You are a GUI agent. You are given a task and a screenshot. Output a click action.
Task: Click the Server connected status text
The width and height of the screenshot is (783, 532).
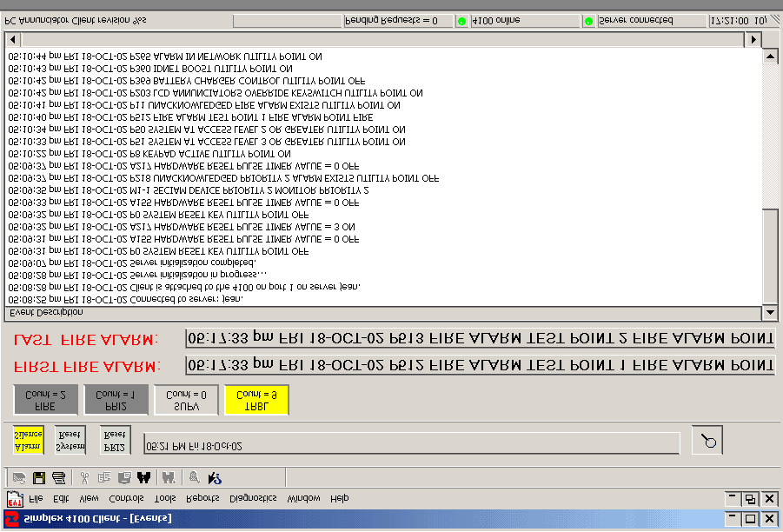635,21
